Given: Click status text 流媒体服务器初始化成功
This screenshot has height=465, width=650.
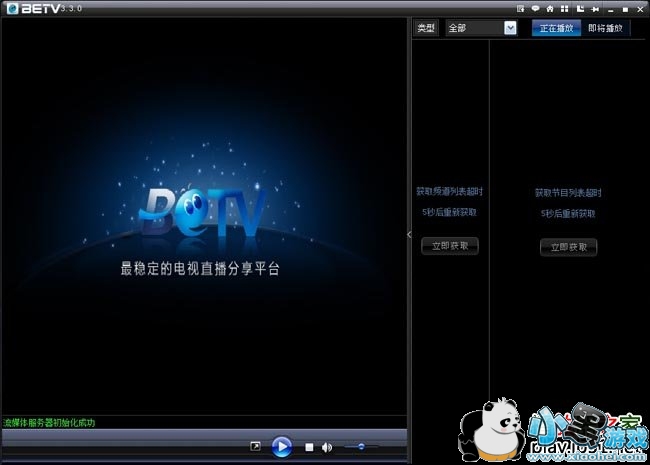Looking at the screenshot, I should (x=49, y=423).
